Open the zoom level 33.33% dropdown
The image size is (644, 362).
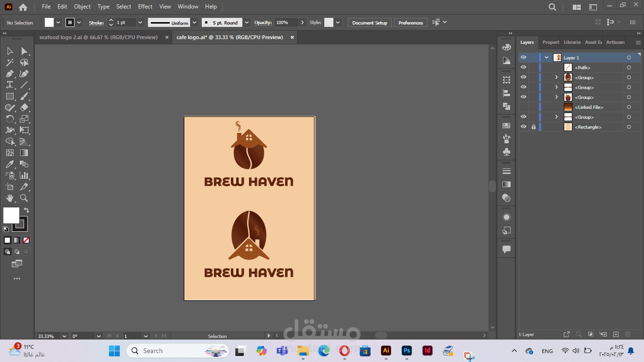(64, 336)
